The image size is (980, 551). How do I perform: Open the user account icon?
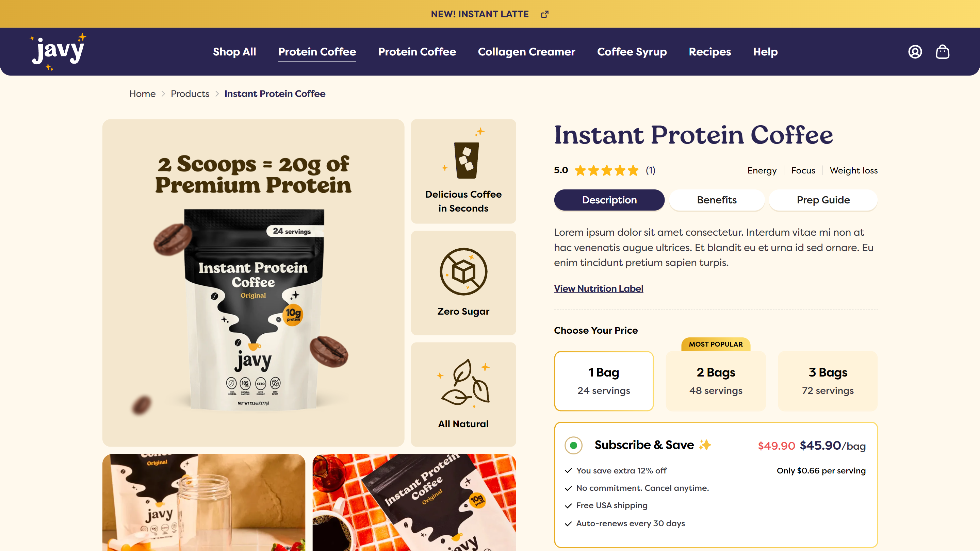[x=915, y=52]
